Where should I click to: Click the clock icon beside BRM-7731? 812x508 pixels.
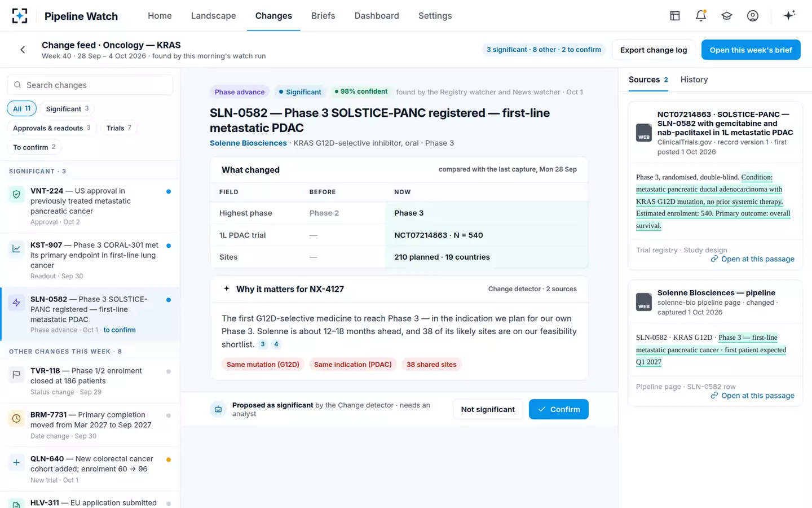click(x=16, y=418)
